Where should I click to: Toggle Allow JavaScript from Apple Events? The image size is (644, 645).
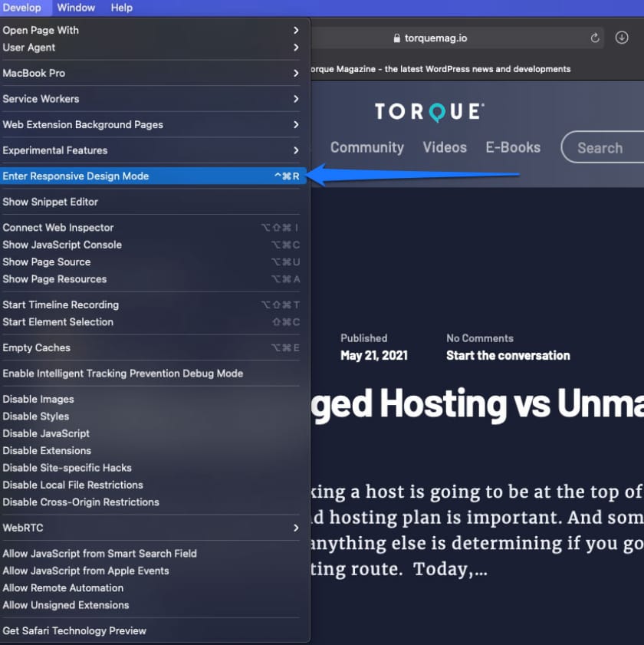pyautogui.click(x=150, y=571)
